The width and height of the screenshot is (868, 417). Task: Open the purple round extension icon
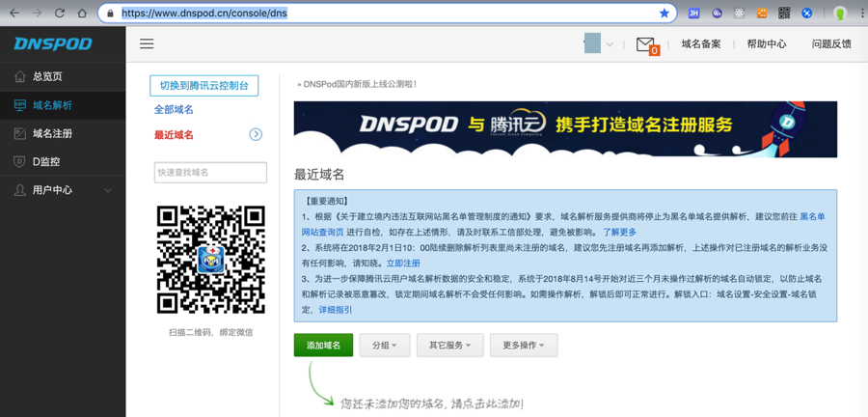(x=718, y=13)
